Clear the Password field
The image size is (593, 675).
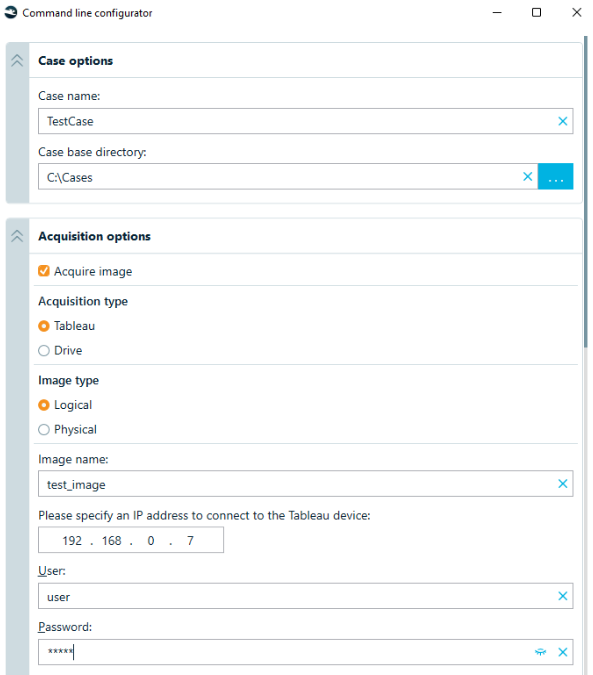pos(562,652)
